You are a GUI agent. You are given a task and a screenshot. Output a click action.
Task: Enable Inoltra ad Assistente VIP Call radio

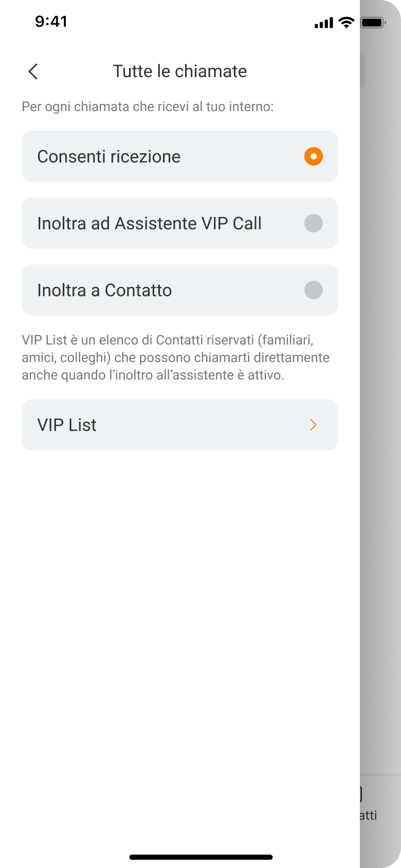[314, 223]
